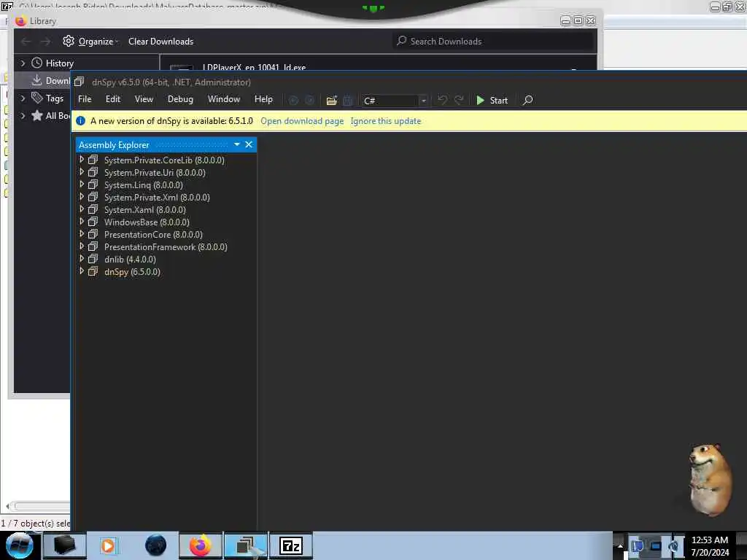
Task: Click the Library forward arrow
Action: click(45, 42)
